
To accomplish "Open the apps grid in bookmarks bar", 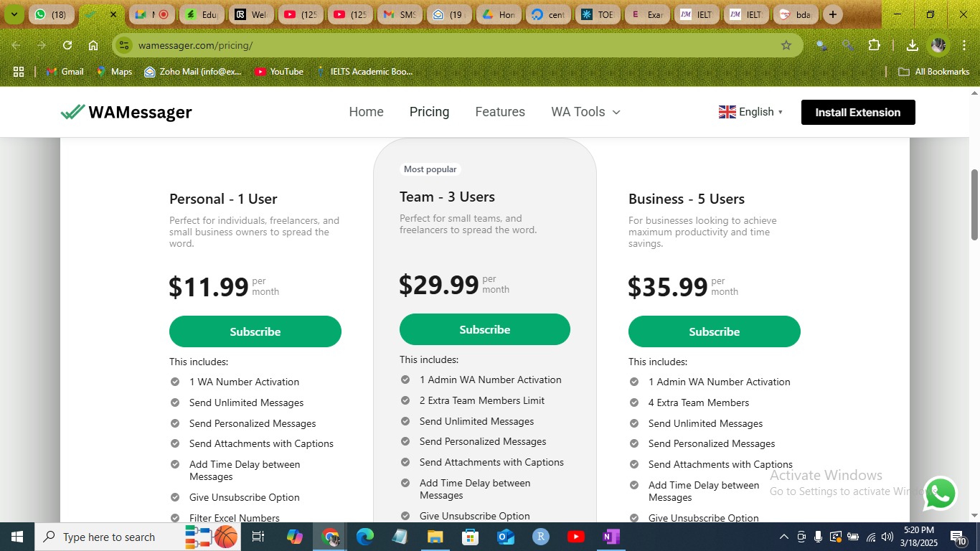I will coord(19,72).
